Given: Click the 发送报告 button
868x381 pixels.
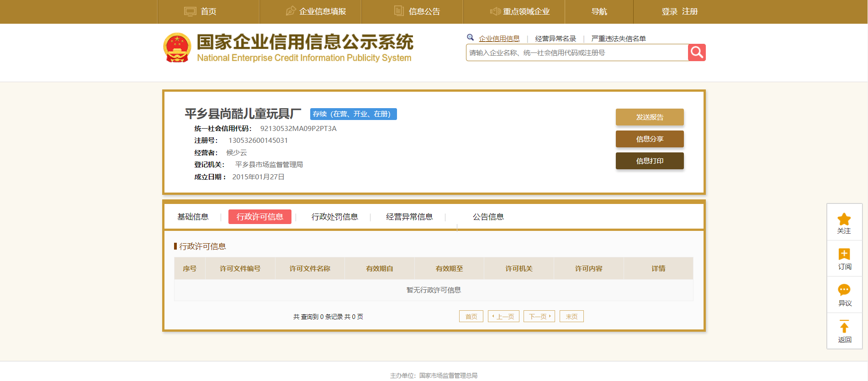Looking at the screenshot, I should click(649, 117).
